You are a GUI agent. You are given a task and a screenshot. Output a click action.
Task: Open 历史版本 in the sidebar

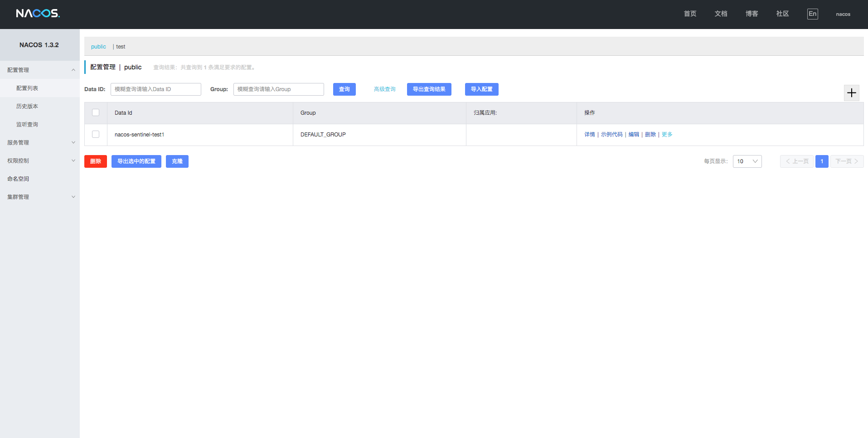coord(27,106)
